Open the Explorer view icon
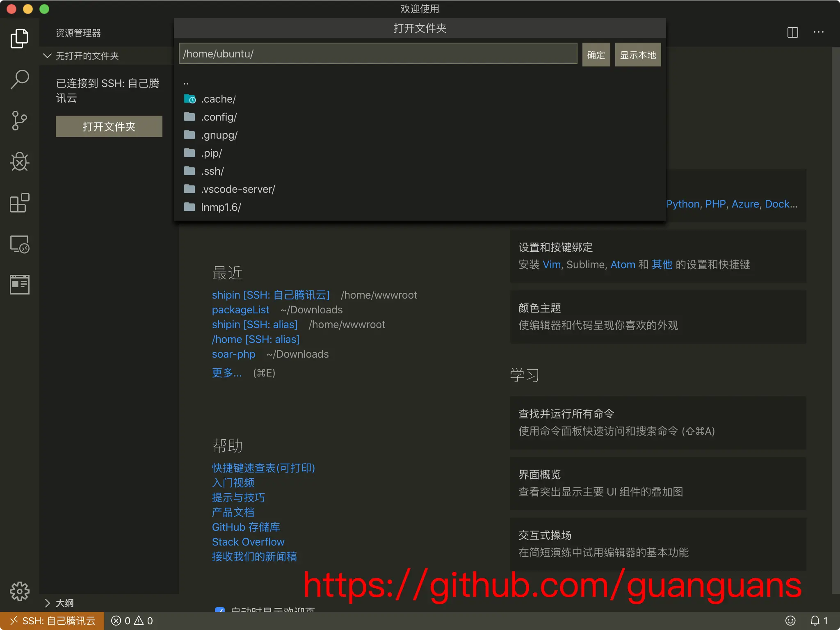840x630 pixels. 19,39
